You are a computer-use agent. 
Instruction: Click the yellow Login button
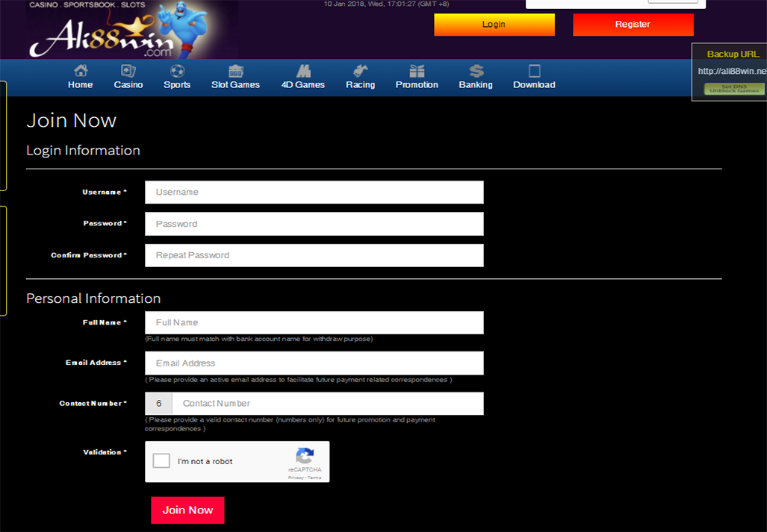click(x=494, y=25)
